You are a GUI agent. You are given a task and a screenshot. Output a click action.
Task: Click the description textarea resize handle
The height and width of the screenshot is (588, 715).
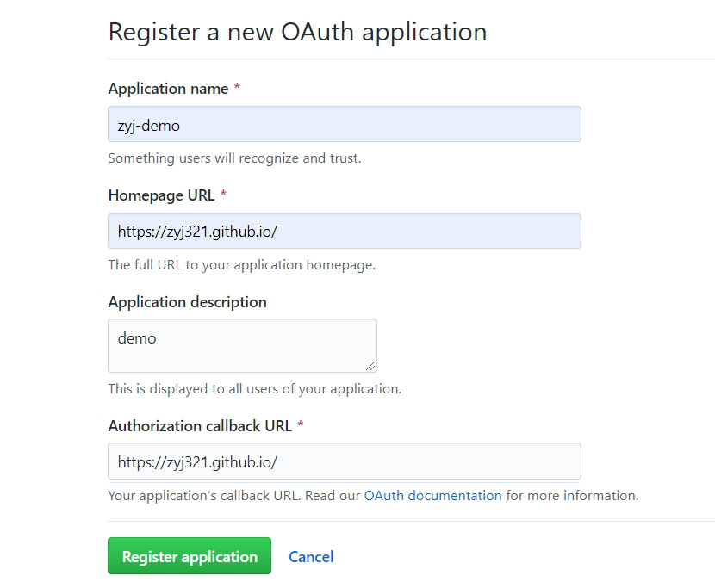point(371,367)
